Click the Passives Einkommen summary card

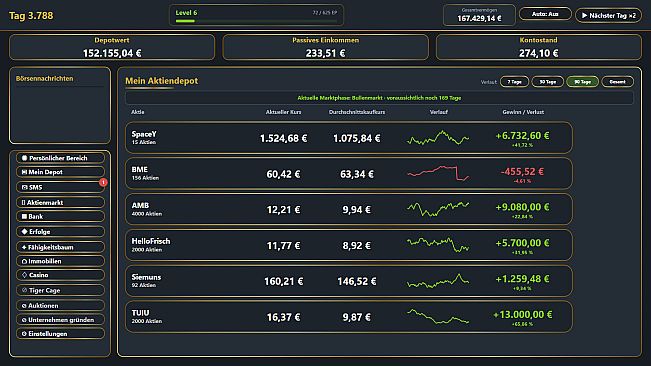point(326,47)
